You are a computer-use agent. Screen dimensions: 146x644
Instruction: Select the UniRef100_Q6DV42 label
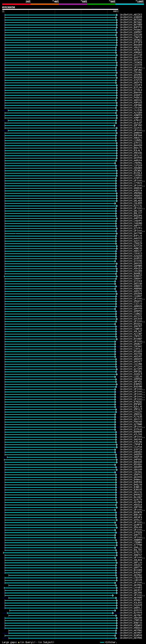(131, 100)
